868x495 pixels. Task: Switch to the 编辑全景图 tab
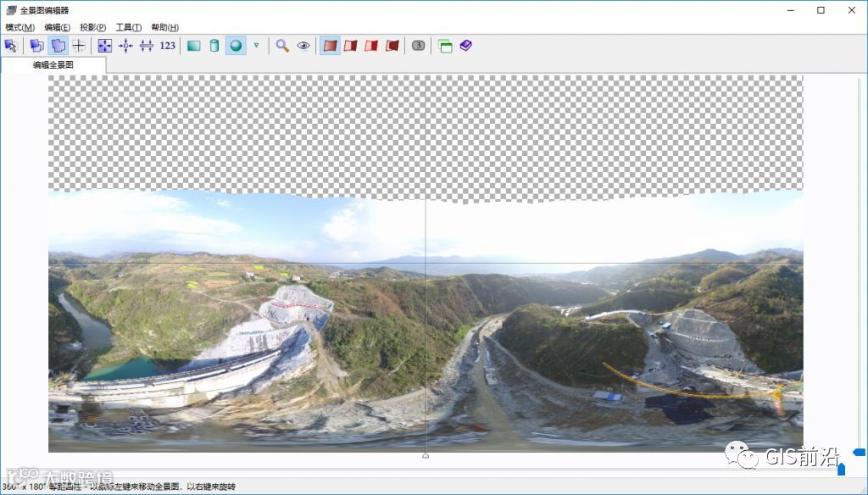[x=53, y=64]
